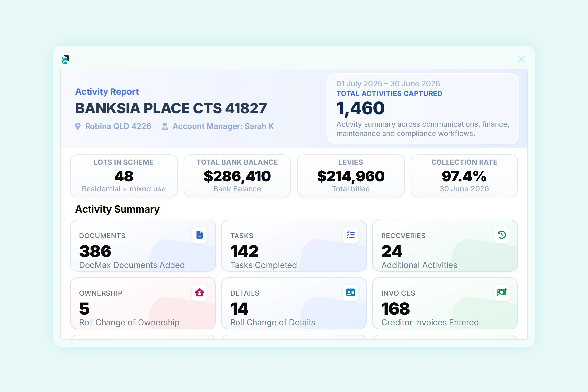Click the 30 June 2026 collection rate date

coord(464,189)
